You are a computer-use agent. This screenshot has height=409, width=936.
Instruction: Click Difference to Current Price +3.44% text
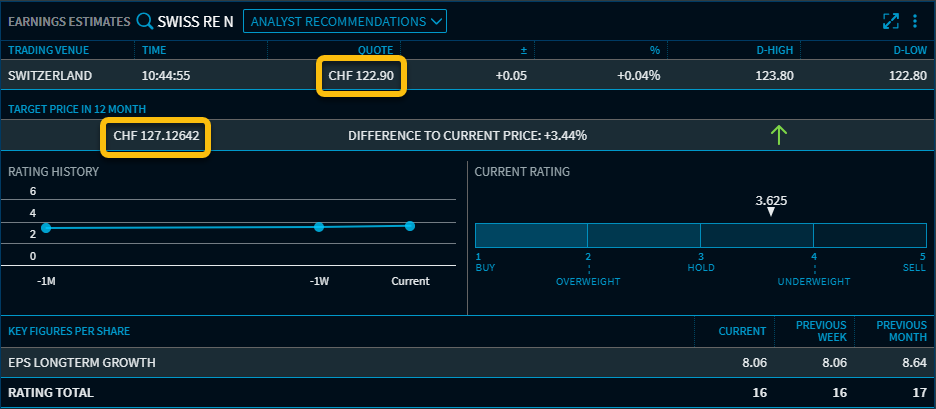pyautogui.click(x=467, y=136)
